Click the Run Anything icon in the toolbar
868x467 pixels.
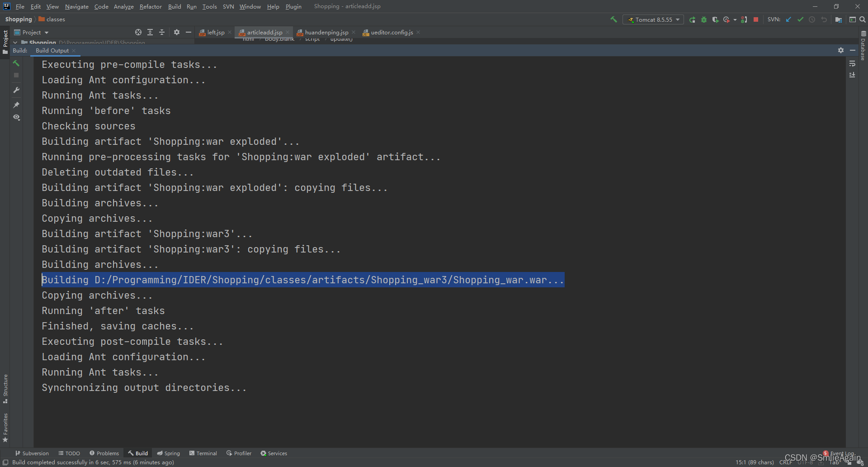tap(852, 19)
